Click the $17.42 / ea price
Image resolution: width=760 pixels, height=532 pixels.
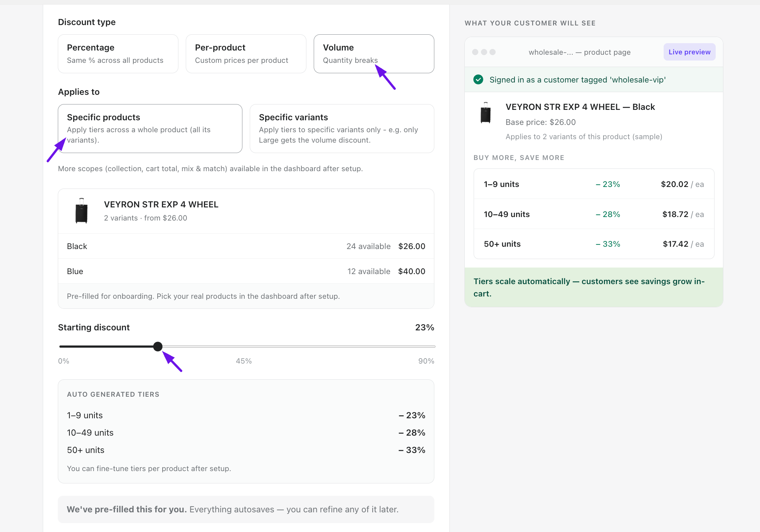683,244
